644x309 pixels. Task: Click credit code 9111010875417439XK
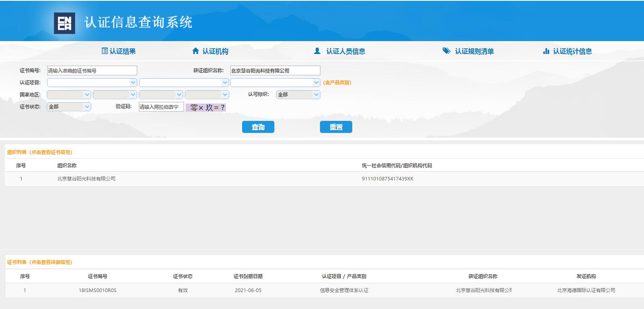click(388, 179)
